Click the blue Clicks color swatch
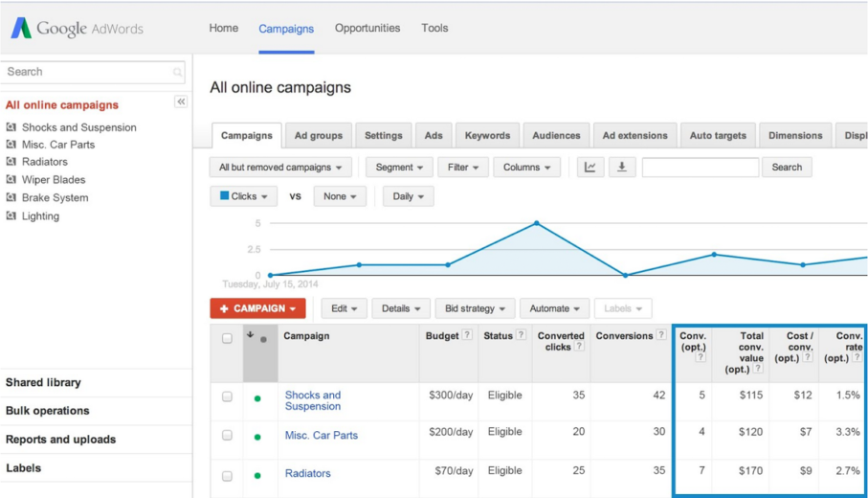 coord(224,195)
